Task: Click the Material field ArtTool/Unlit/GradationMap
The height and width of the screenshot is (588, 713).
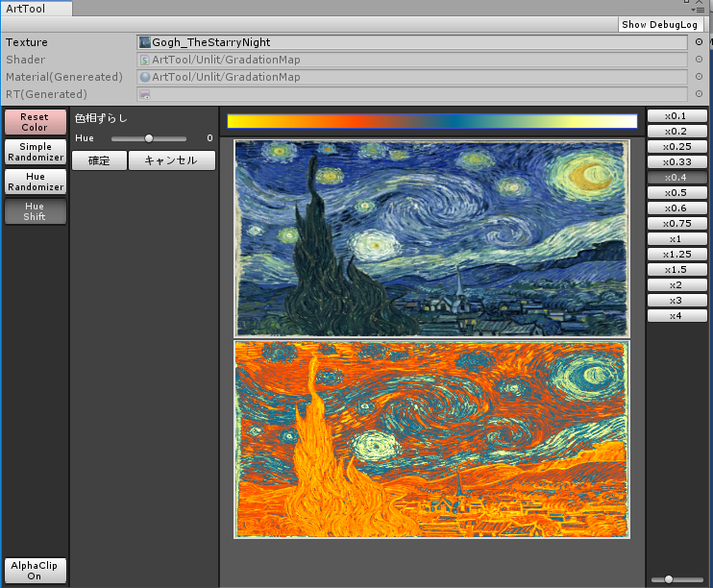Action: coord(411,77)
